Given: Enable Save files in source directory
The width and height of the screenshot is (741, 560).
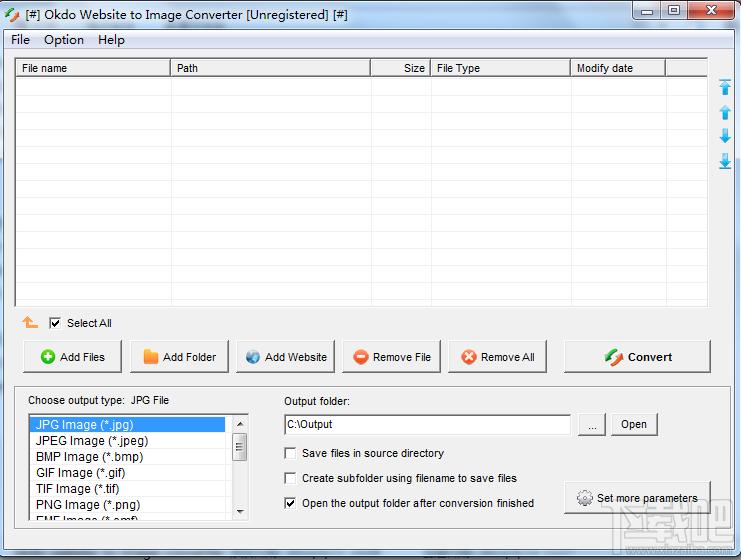Looking at the screenshot, I should click(290, 453).
